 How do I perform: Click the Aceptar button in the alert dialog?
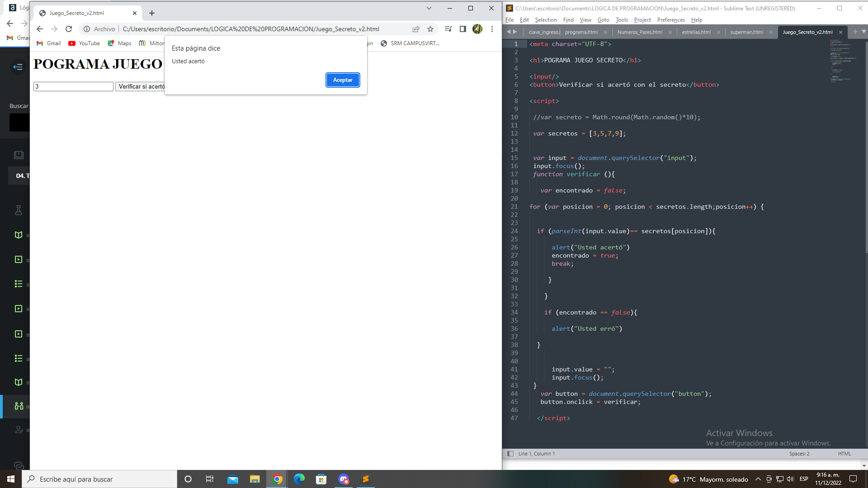pos(342,79)
